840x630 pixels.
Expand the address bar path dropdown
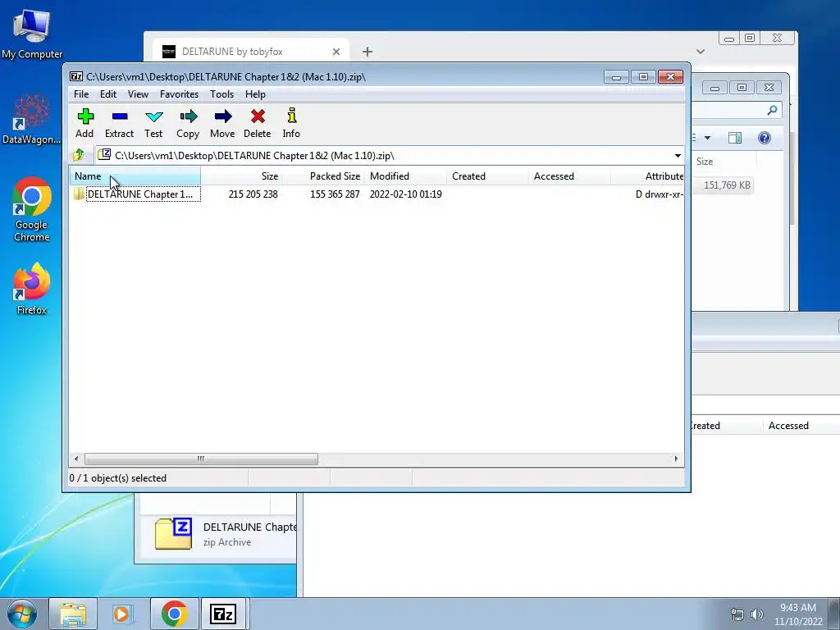click(678, 156)
